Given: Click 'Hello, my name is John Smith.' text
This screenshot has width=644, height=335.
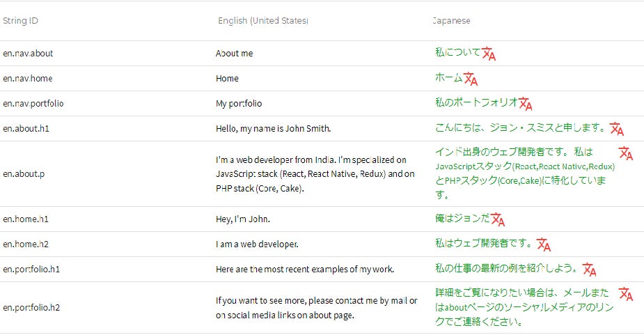Looking at the screenshot, I should (x=273, y=129).
